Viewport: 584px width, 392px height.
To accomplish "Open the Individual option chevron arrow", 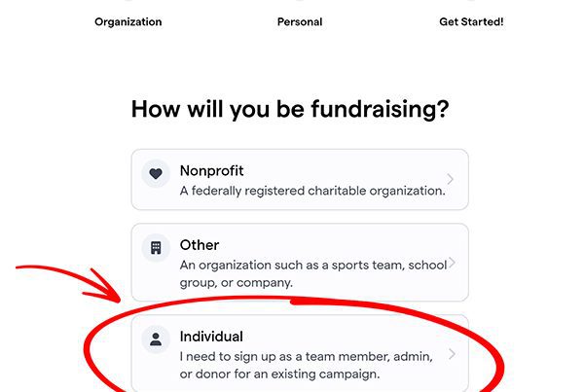I will tap(452, 354).
